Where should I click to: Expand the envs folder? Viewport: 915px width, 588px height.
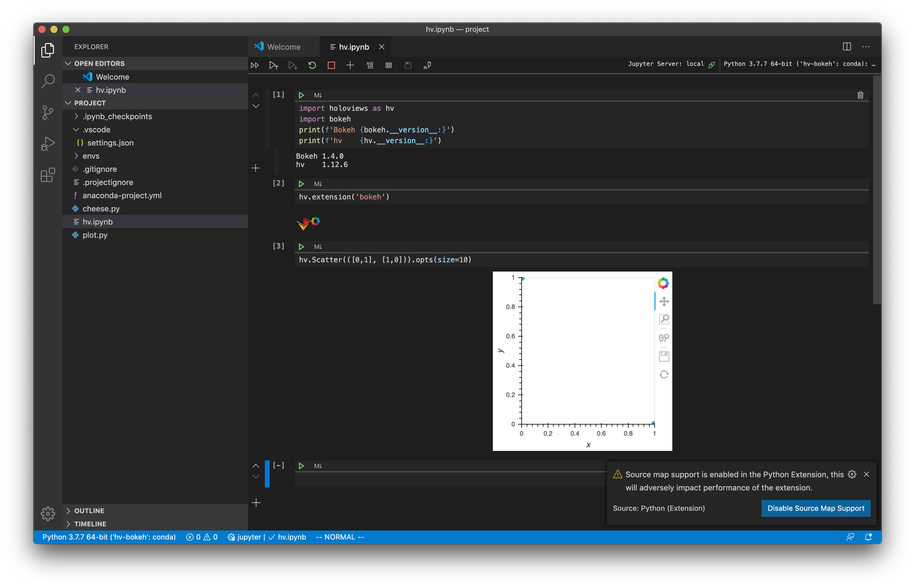point(90,156)
